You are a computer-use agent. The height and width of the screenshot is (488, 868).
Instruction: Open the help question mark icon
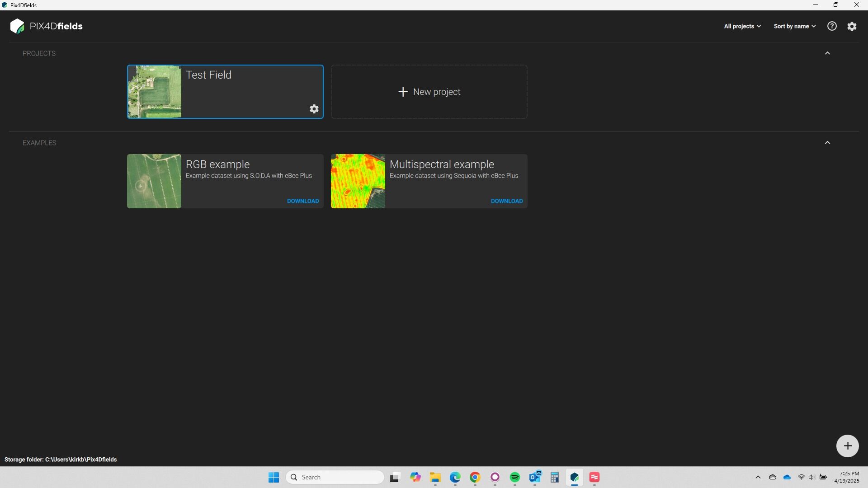[x=832, y=26]
